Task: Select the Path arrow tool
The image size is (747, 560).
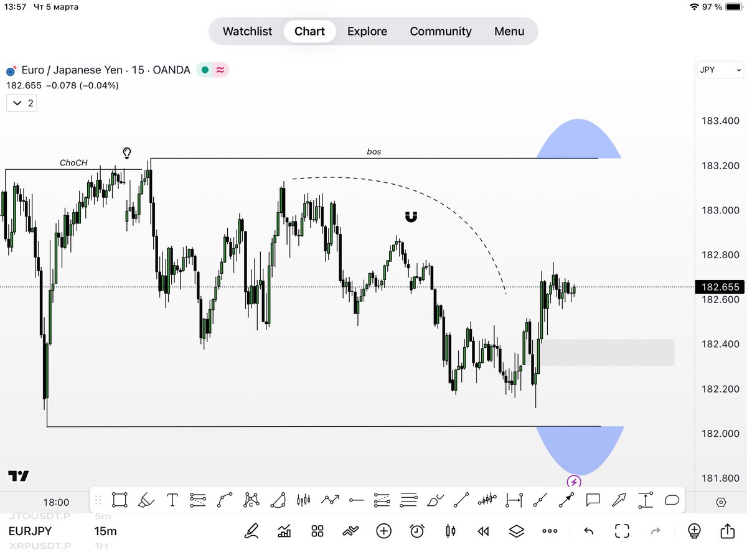Action: click(330, 500)
